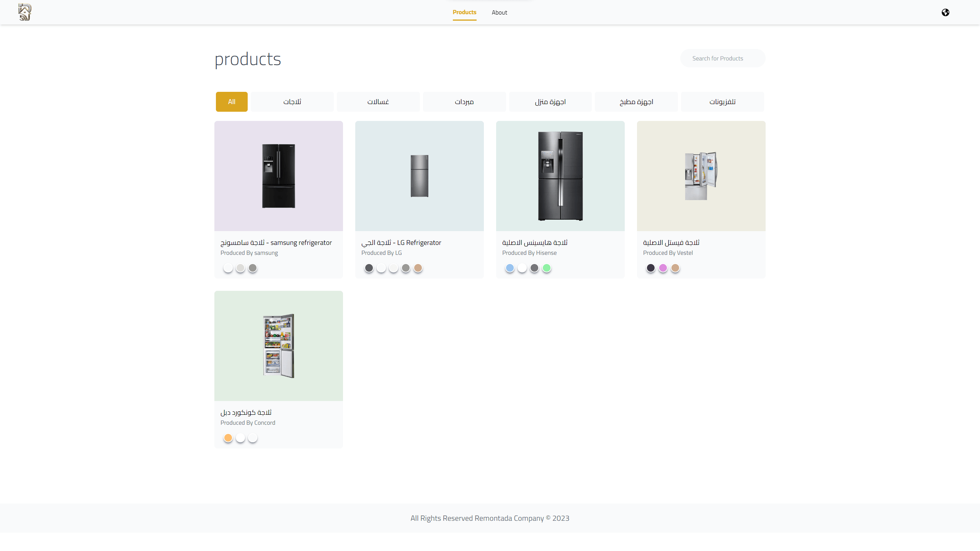This screenshot has height=551, width=980.
Task: Click the Hisense refrigerator product thumbnail
Action: point(560,176)
